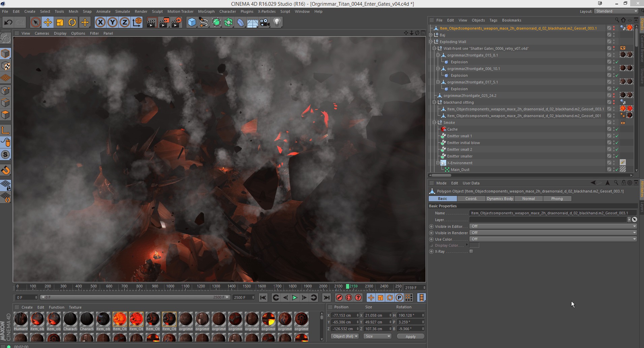Switch to Edges mode icon

(x=6, y=103)
